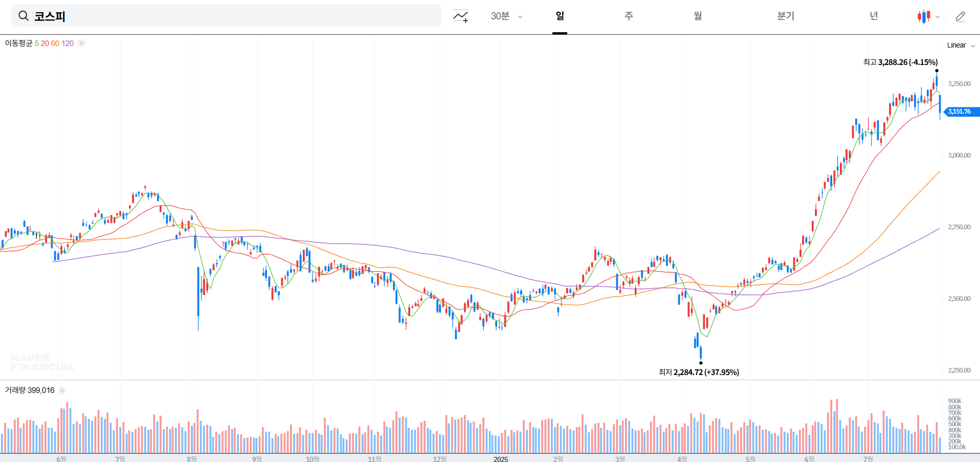Click the 이동평균 indicator label
The image size is (980, 462).
[18, 43]
